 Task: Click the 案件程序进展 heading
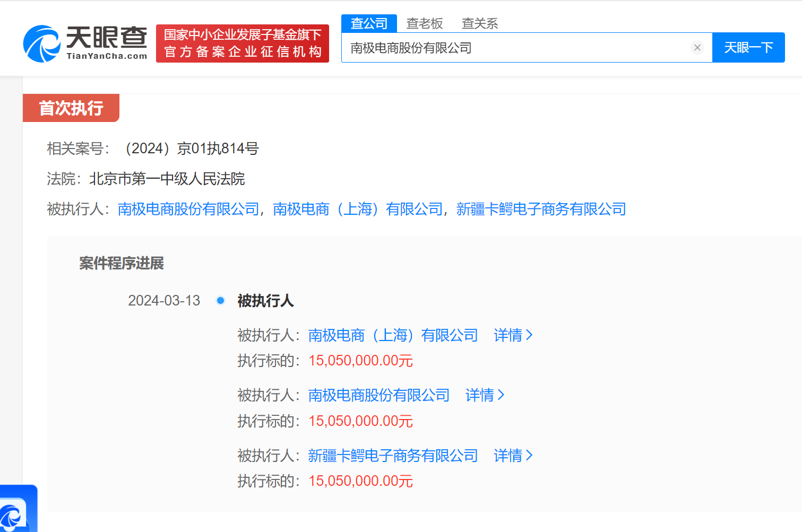pos(122,263)
